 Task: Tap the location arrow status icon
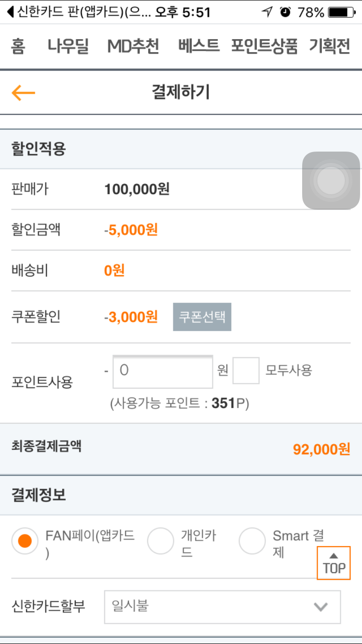click(x=267, y=12)
